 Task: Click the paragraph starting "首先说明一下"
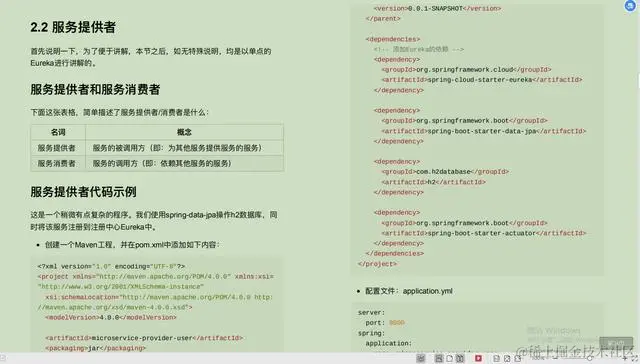pyautogui.click(x=151, y=57)
